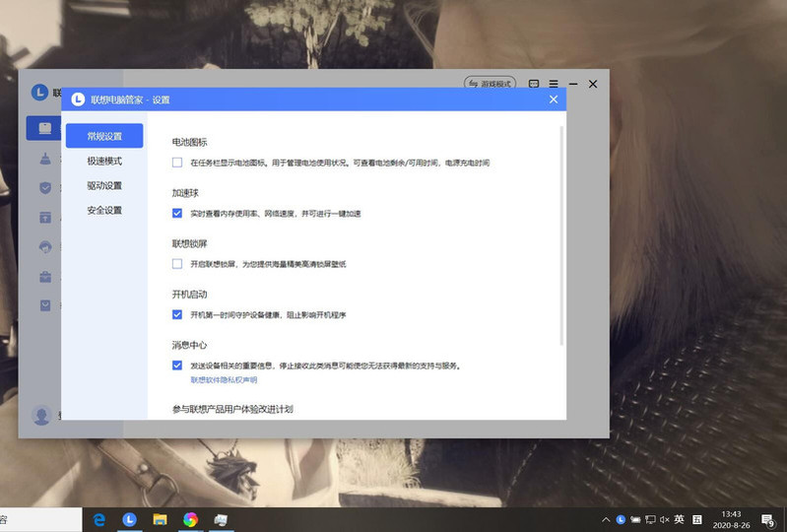Click the feedback message icon in main window
Image resolution: width=787 pixels, height=532 pixels.
pyautogui.click(x=534, y=85)
